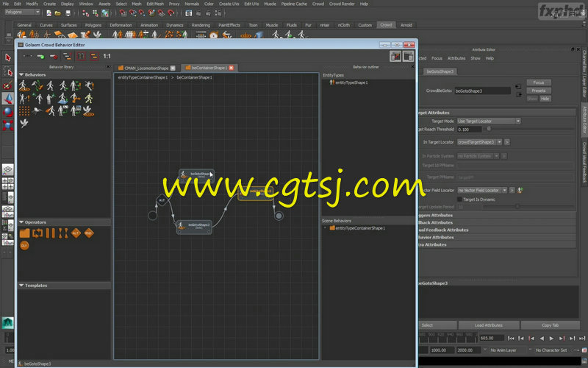
Task: Close the beContainerShape1 tab
Action: click(x=232, y=68)
